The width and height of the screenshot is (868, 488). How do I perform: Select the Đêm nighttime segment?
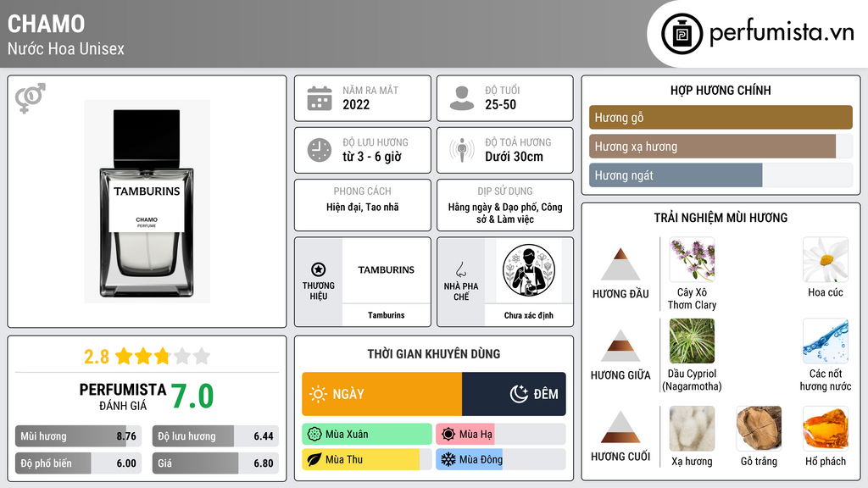(514, 394)
